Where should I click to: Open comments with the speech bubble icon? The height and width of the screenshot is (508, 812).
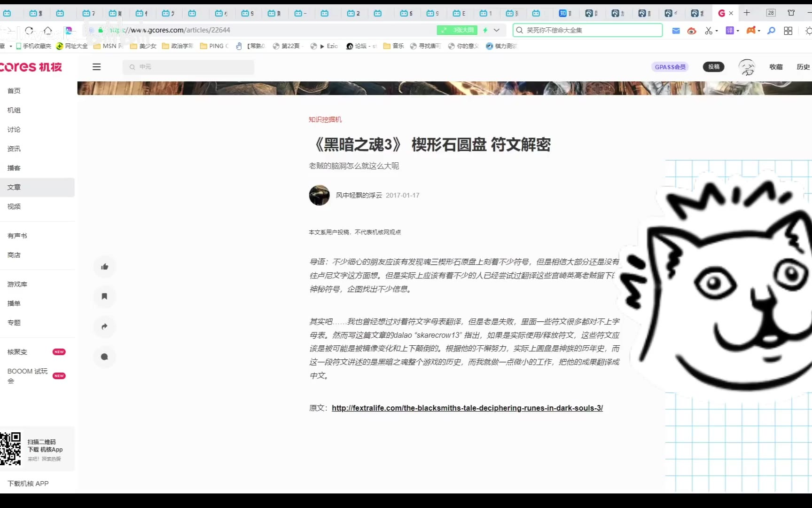tap(104, 357)
